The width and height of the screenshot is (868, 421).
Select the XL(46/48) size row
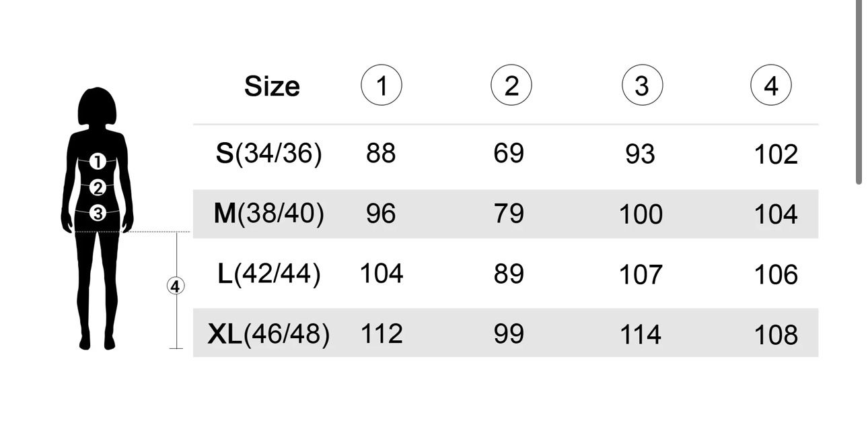505,333
